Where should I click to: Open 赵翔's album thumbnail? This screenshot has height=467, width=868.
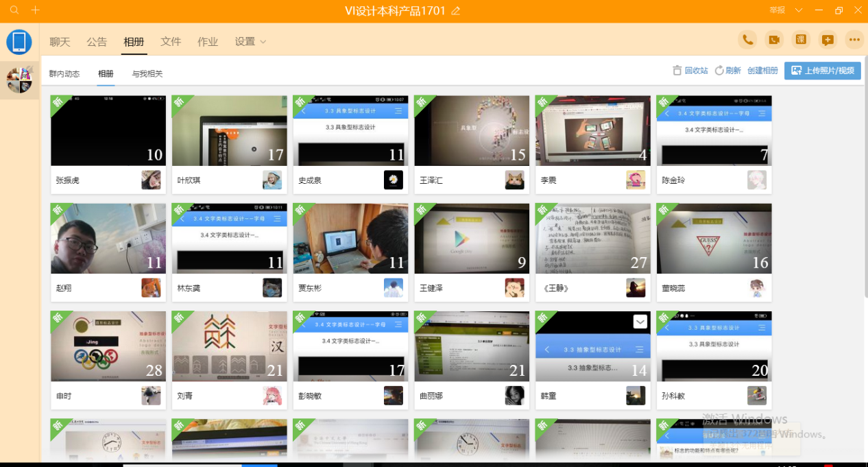(x=108, y=239)
